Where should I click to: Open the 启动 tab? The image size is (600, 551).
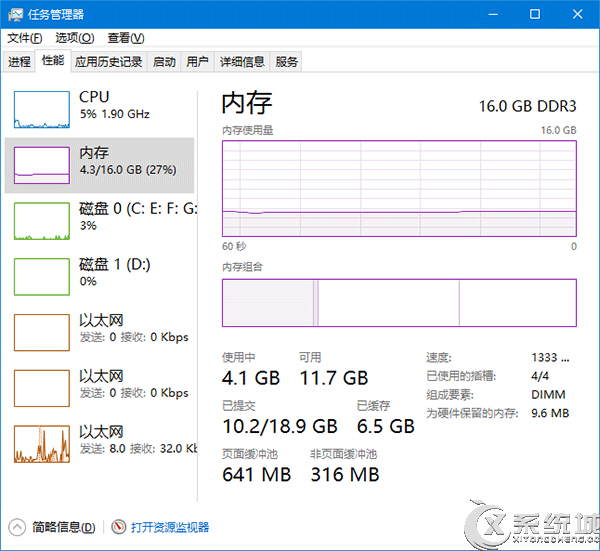164,62
